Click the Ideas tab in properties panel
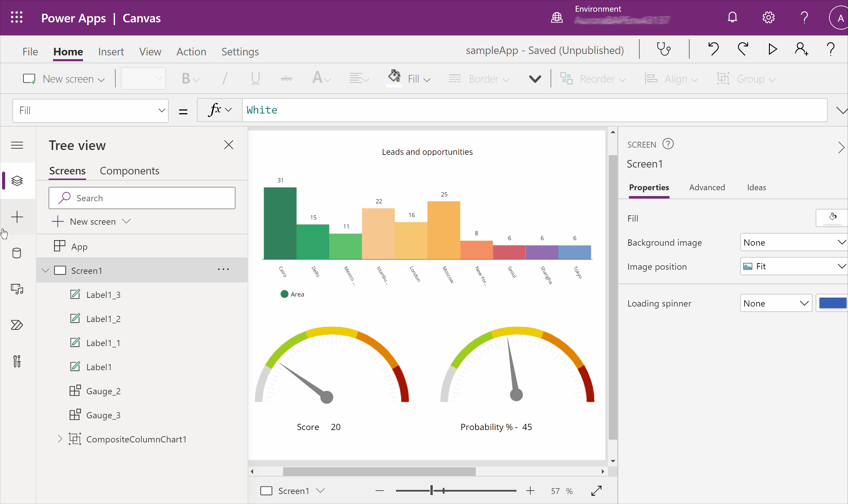 click(x=756, y=187)
